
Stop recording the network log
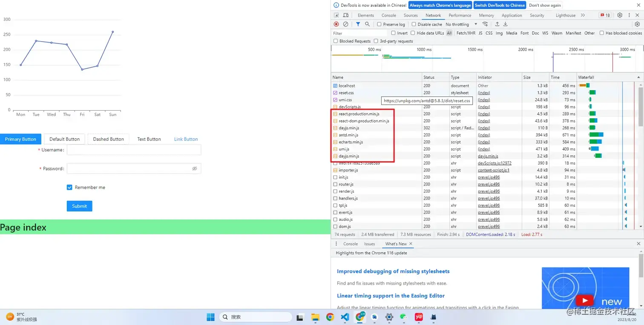336,24
